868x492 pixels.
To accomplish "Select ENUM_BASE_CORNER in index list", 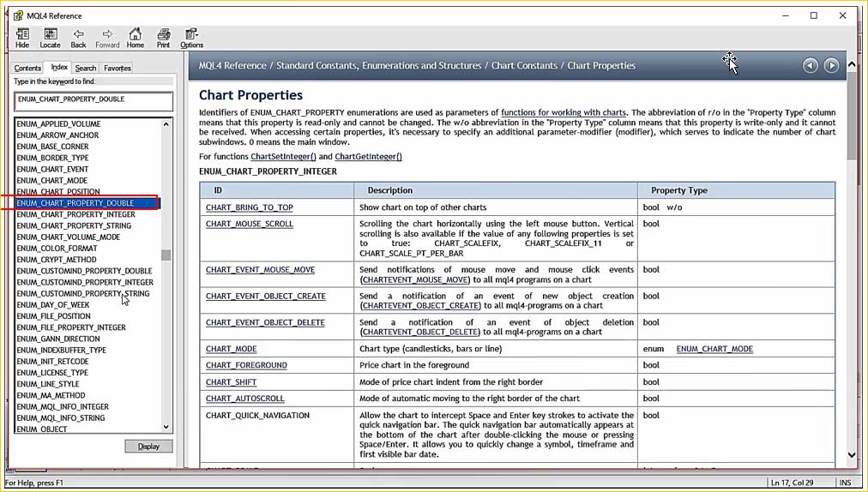I will click(52, 147).
